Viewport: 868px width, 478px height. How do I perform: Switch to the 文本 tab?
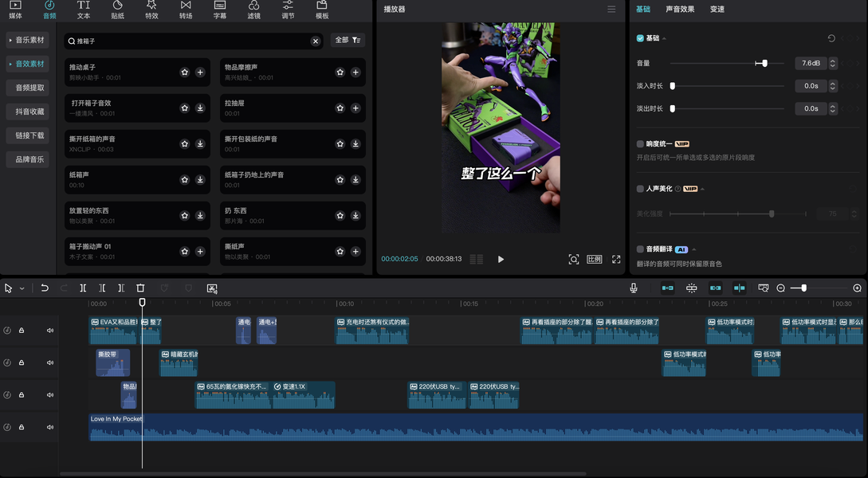click(x=84, y=10)
